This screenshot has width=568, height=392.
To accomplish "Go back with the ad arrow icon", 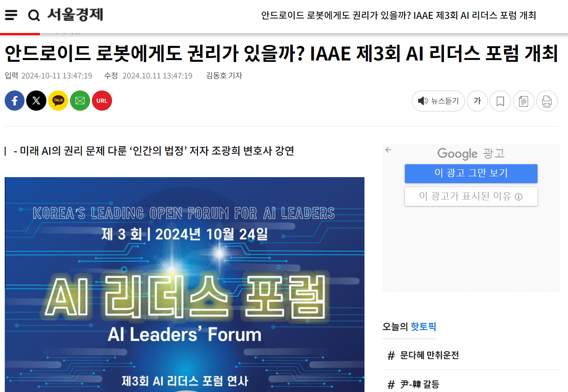I will click(388, 150).
